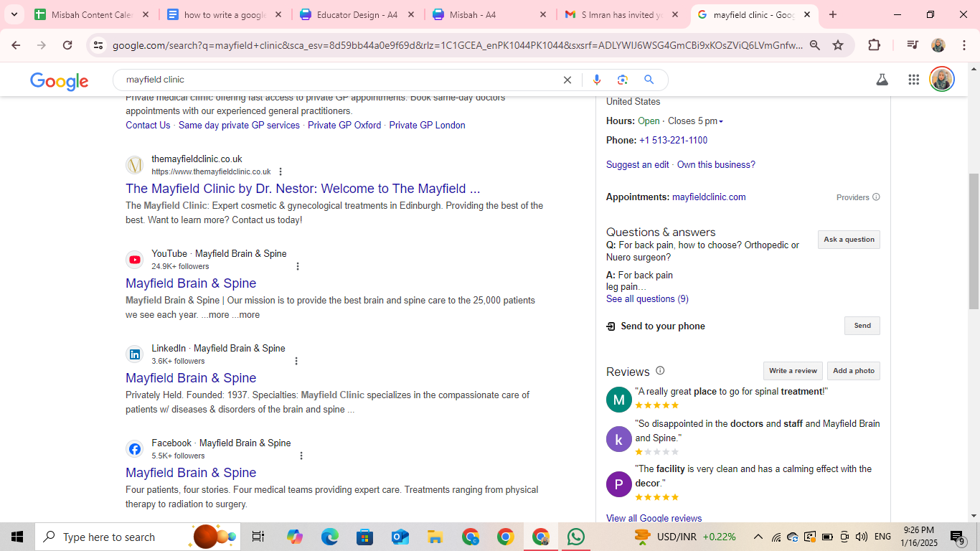This screenshot has height=551, width=980.
Task: Open Chrome three-dot menu
Action: [964, 45]
